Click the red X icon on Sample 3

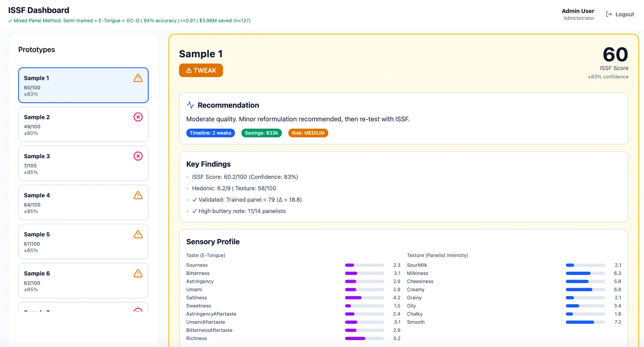(x=138, y=156)
